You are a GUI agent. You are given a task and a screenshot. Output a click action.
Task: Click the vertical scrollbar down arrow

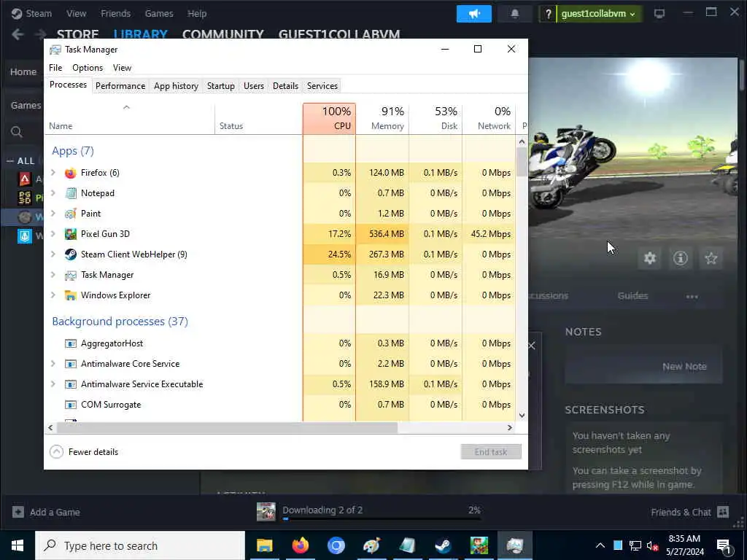pyautogui.click(x=522, y=416)
